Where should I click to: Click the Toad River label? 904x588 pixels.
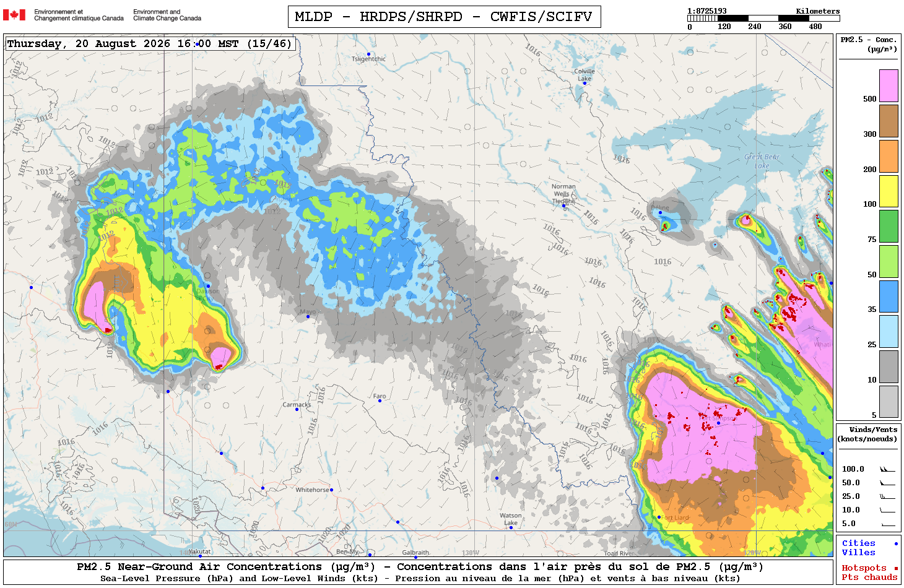(619, 553)
